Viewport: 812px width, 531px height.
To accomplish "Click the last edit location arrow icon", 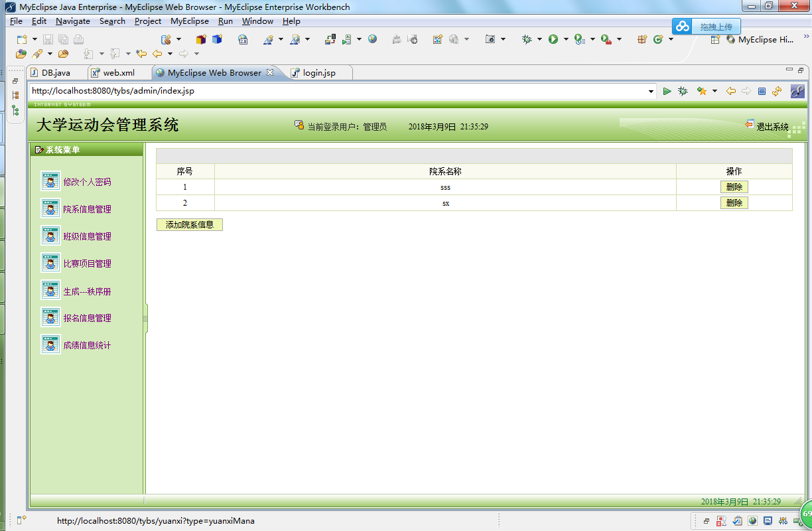I will click(141, 54).
